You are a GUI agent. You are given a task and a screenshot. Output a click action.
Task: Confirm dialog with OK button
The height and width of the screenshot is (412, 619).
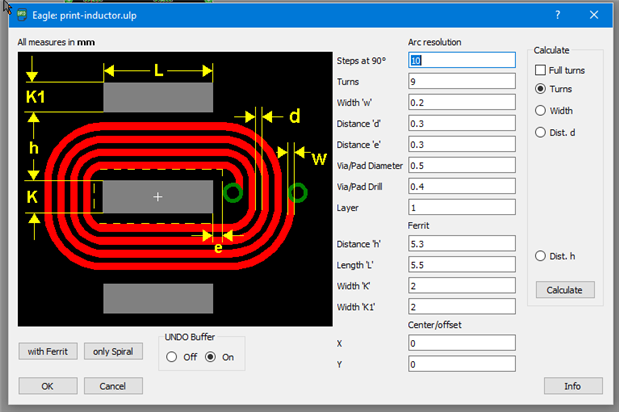point(47,386)
